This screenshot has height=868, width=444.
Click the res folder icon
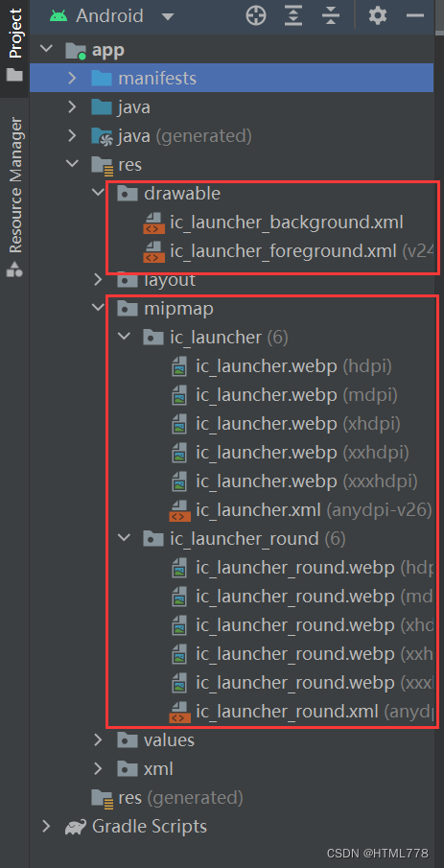click(x=102, y=165)
